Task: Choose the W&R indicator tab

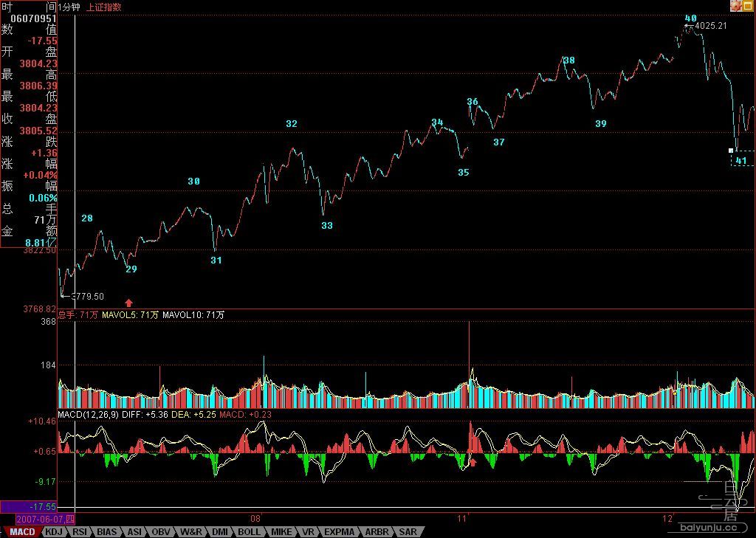Action: point(191,532)
